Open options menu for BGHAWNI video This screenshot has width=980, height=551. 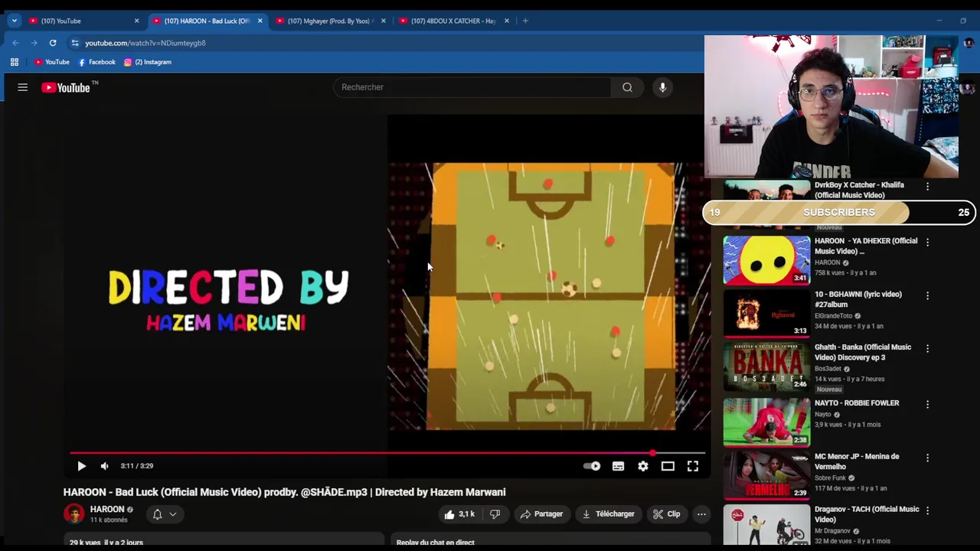coord(927,295)
